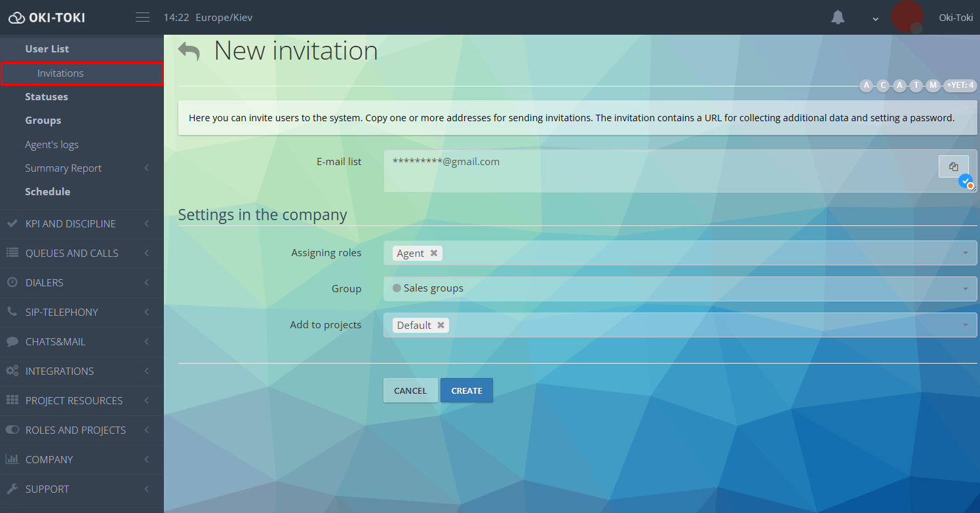Viewport: 980px width, 513px height.
Task: Open the Add to projects dropdown arrow
Action: tap(966, 325)
